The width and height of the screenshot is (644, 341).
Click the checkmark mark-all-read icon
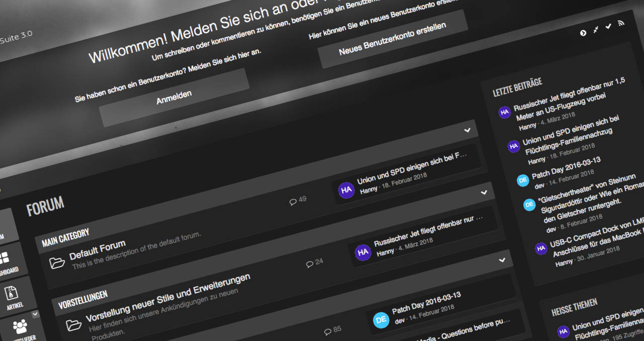click(x=608, y=27)
